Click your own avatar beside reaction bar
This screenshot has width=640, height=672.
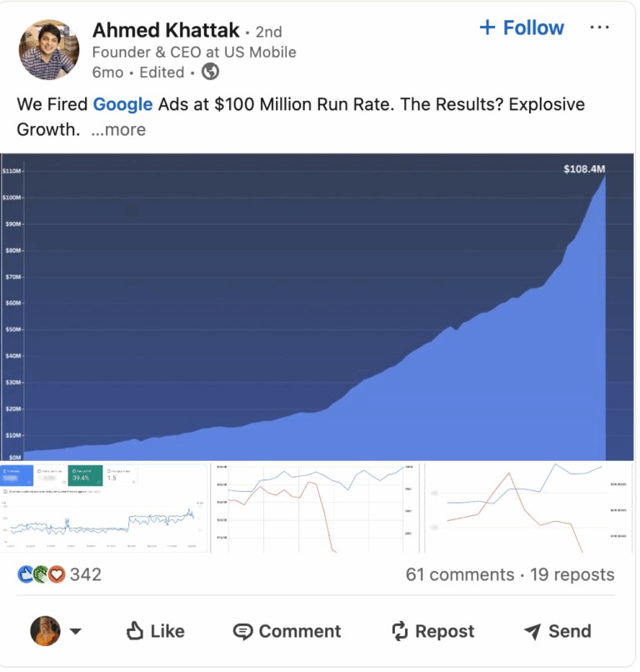46,631
